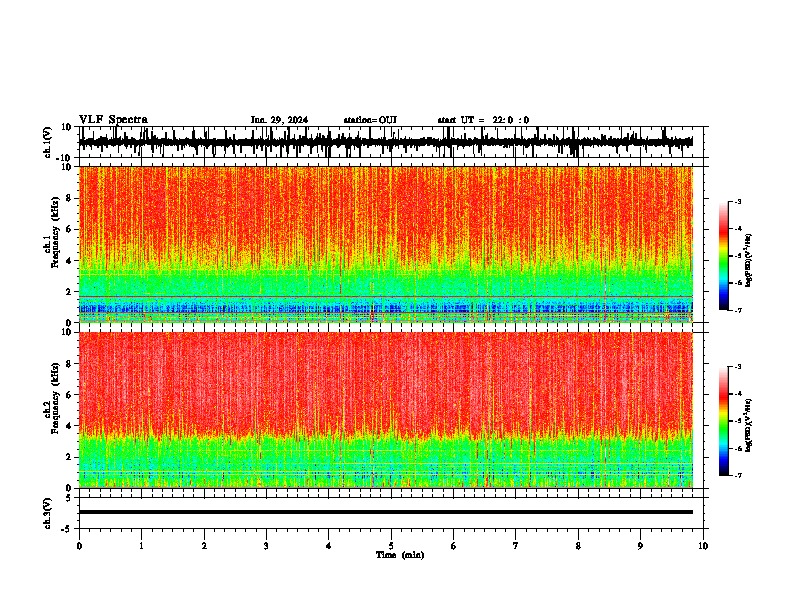
Task: Click the "start UT = 22:0 :0" text
Action: click(483, 120)
